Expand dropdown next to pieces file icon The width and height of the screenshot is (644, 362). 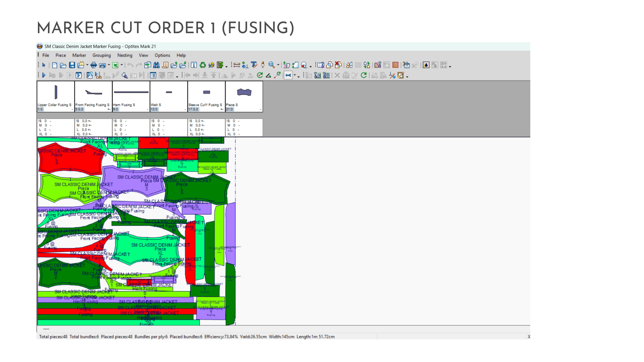pyautogui.click(x=87, y=65)
